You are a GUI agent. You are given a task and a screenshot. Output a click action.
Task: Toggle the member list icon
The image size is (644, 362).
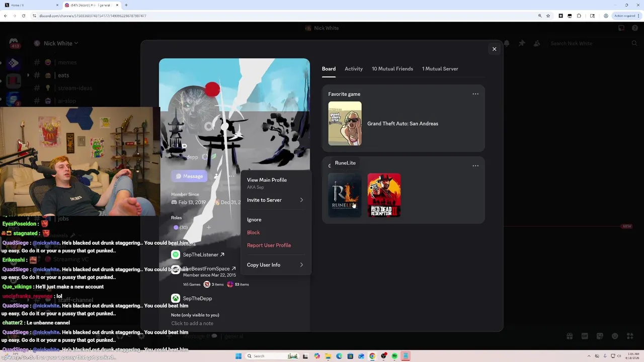pyautogui.click(x=537, y=43)
